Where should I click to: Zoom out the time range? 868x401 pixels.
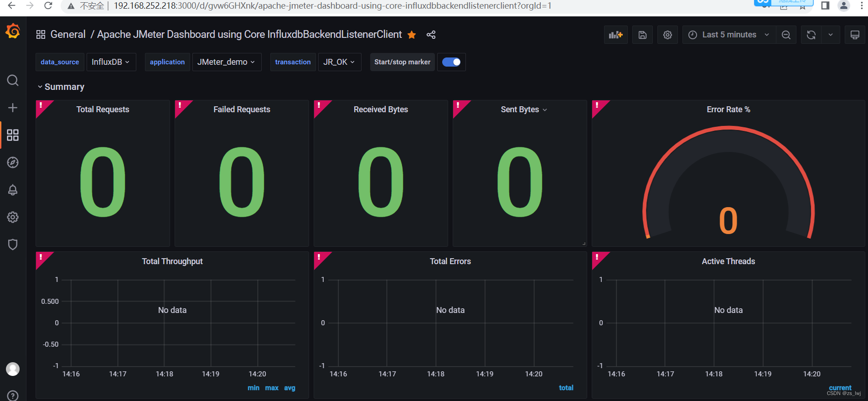(786, 35)
